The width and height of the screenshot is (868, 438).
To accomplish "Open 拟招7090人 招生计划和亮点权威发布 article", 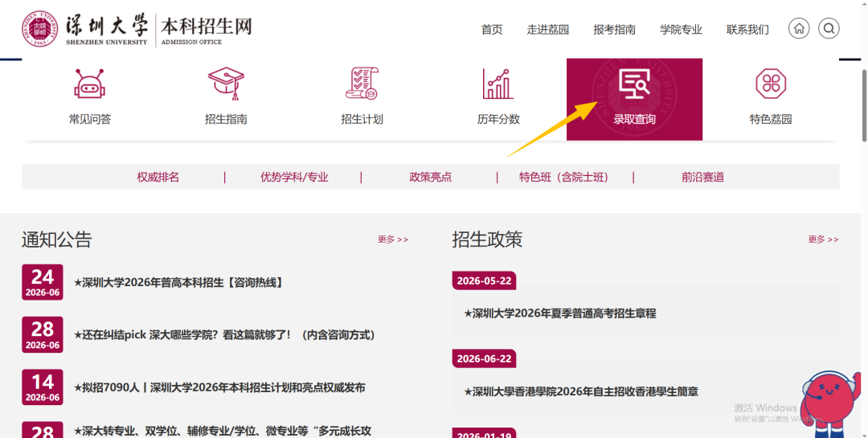I will pyautogui.click(x=219, y=387).
